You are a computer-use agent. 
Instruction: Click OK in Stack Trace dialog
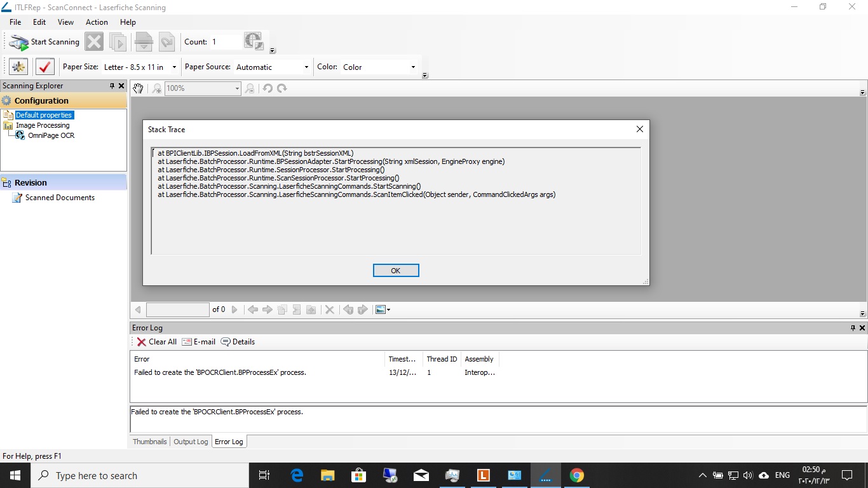click(x=395, y=271)
